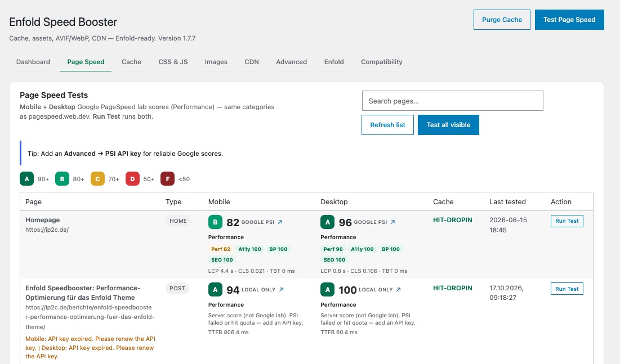This screenshot has width=620, height=364.
Task: Open the Images tab
Action: (x=216, y=62)
